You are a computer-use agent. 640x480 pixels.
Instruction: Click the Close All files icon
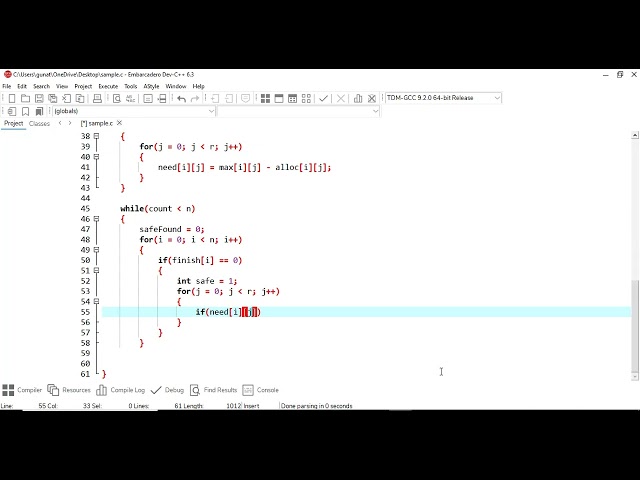pyautogui.click(x=80, y=98)
